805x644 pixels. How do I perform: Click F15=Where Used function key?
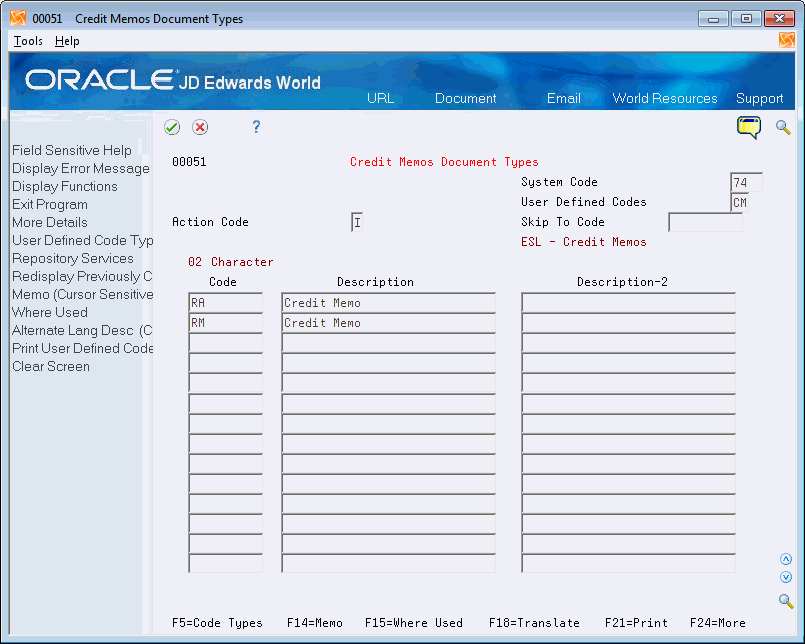coord(414,623)
